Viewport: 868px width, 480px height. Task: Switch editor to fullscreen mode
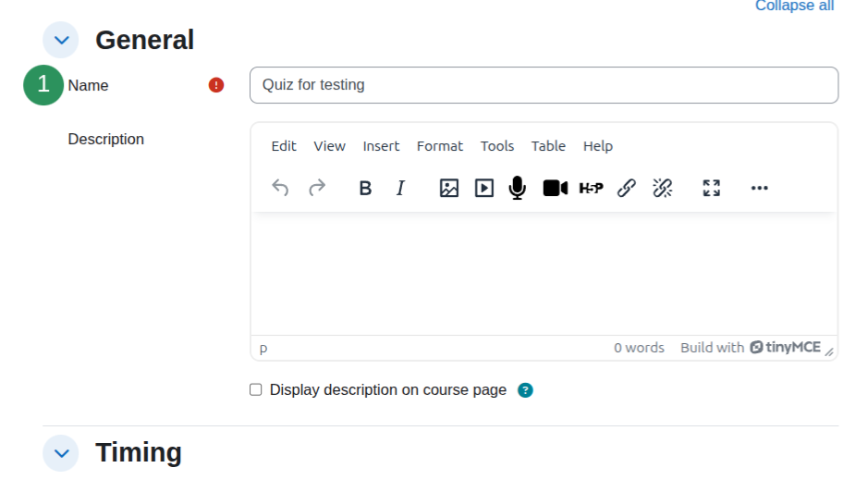click(x=712, y=189)
